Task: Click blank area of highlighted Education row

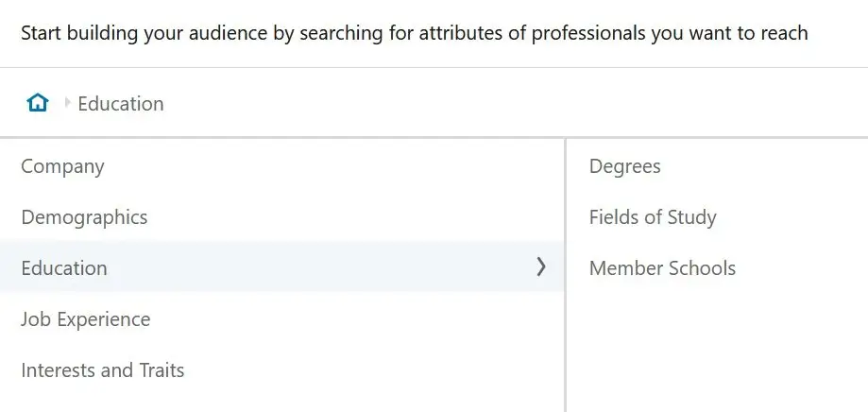Action: [321, 266]
